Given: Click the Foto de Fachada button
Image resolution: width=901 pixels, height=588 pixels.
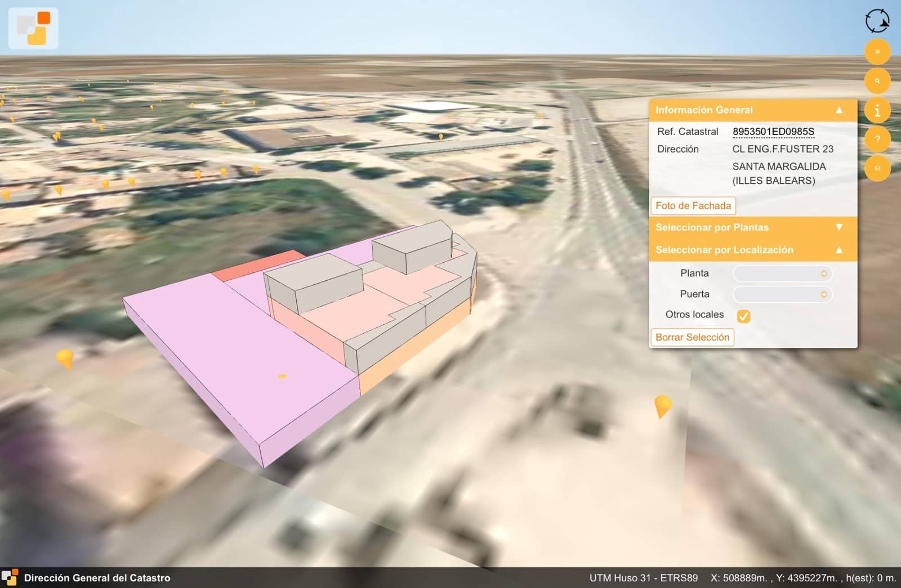Looking at the screenshot, I should [x=693, y=206].
